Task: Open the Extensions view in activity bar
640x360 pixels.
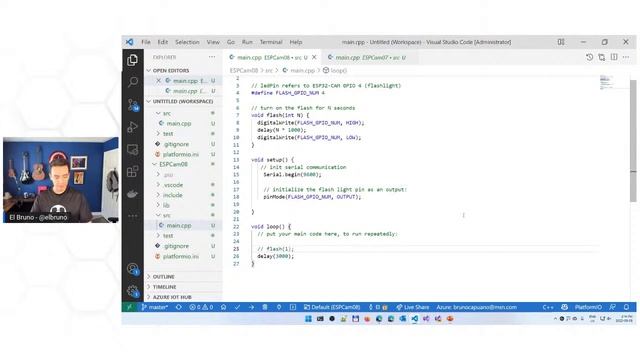Action: click(132, 171)
